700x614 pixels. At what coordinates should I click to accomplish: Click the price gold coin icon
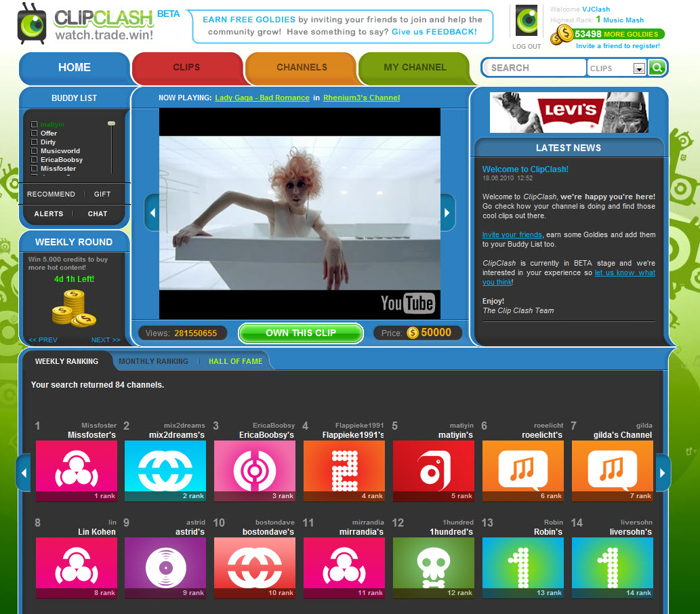pos(413,333)
